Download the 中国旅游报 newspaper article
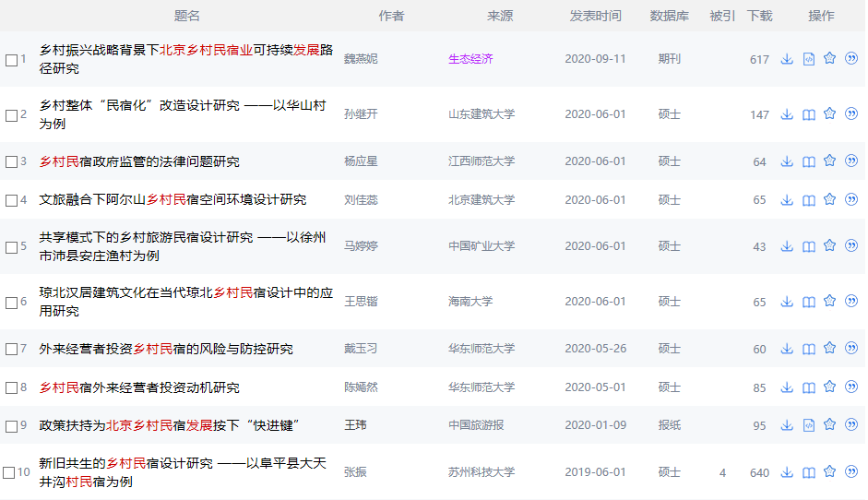The width and height of the screenshot is (868, 500). point(787,425)
